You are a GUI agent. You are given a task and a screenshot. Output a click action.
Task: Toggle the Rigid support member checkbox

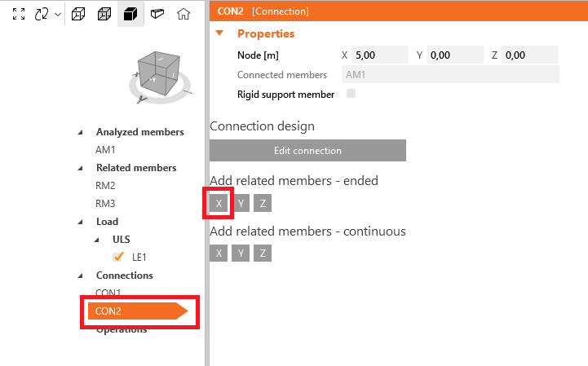coord(351,94)
